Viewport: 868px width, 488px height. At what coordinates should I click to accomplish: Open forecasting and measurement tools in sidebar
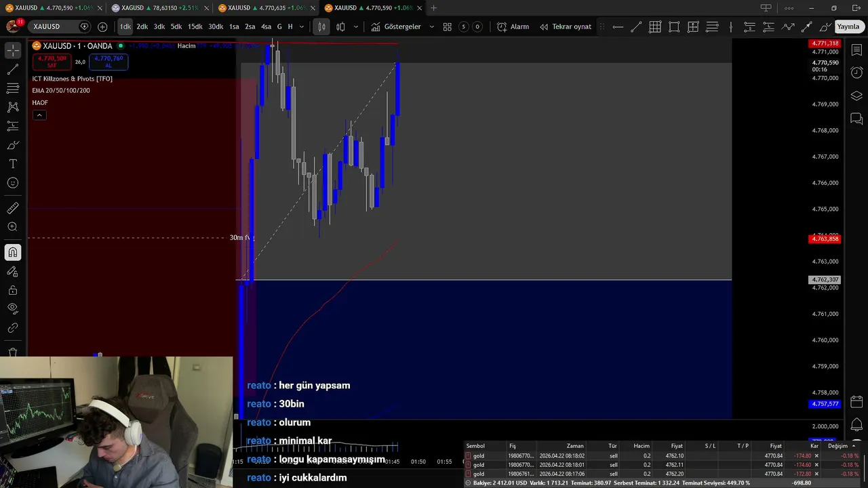coord(13,126)
